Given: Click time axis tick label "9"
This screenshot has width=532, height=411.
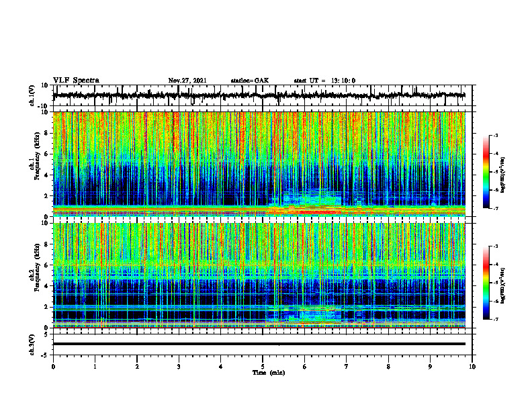Looking at the screenshot, I should tap(430, 367).
